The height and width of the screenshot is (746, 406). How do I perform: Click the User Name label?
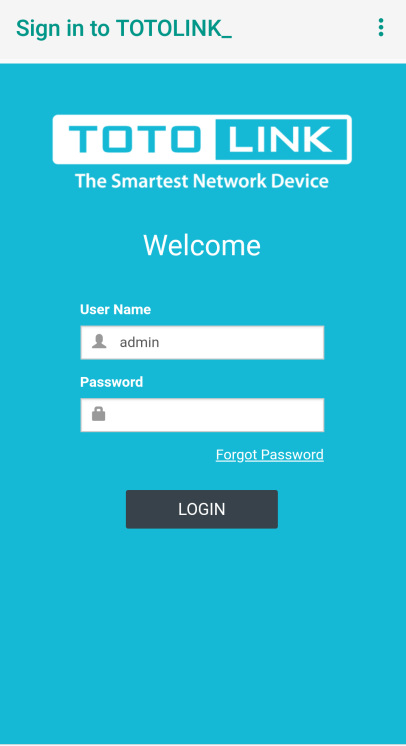pyautogui.click(x=115, y=309)
